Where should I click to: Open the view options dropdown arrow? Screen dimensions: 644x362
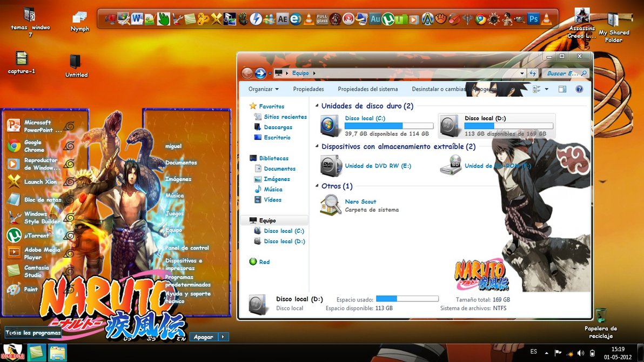coord(547,89)
